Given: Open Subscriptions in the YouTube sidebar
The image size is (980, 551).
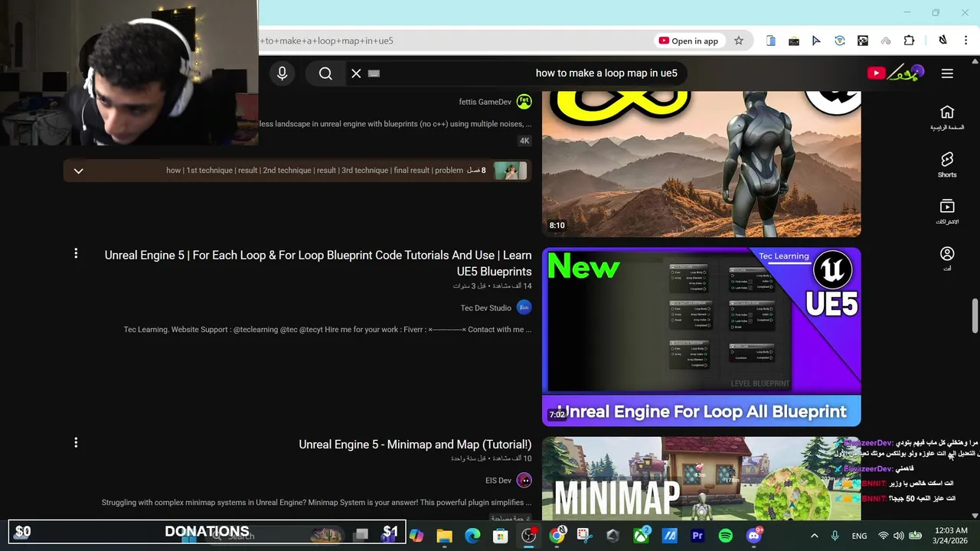Looking at the screenshot, I should pos(947,211).
